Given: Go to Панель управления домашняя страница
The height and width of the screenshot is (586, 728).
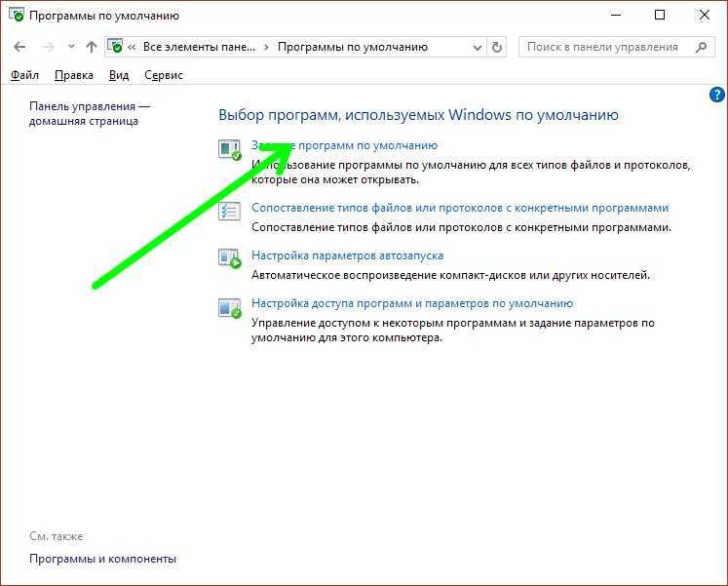Looking at the screenshot, I should tap(89, 113).
